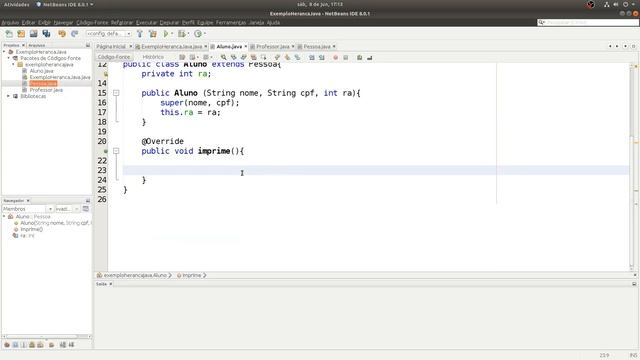The width and height of the screenshot is (640, 360).
Task: Click the Profile Project icon
Action: 198,34
